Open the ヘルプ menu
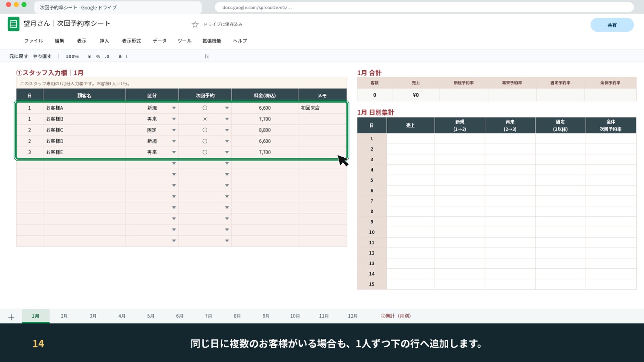Image resolution: width=644 pixels, height=362 pixels. (x=240, y=41)
